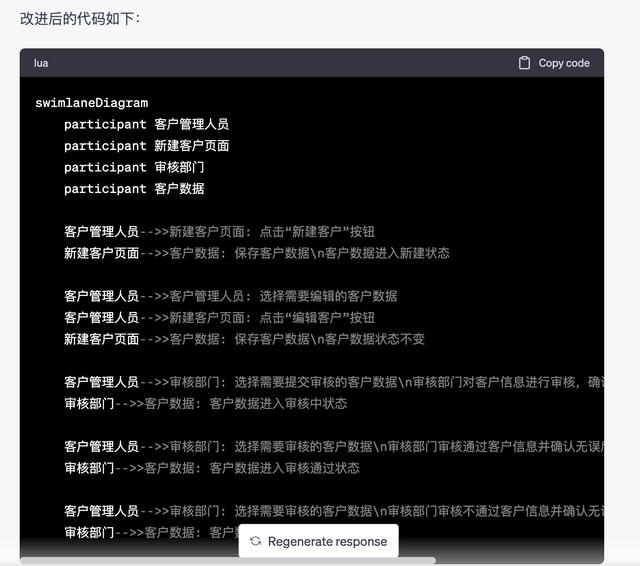Click the Regenerate response button
This screenshot has width=640, height=566.
[x=318, y=541]
